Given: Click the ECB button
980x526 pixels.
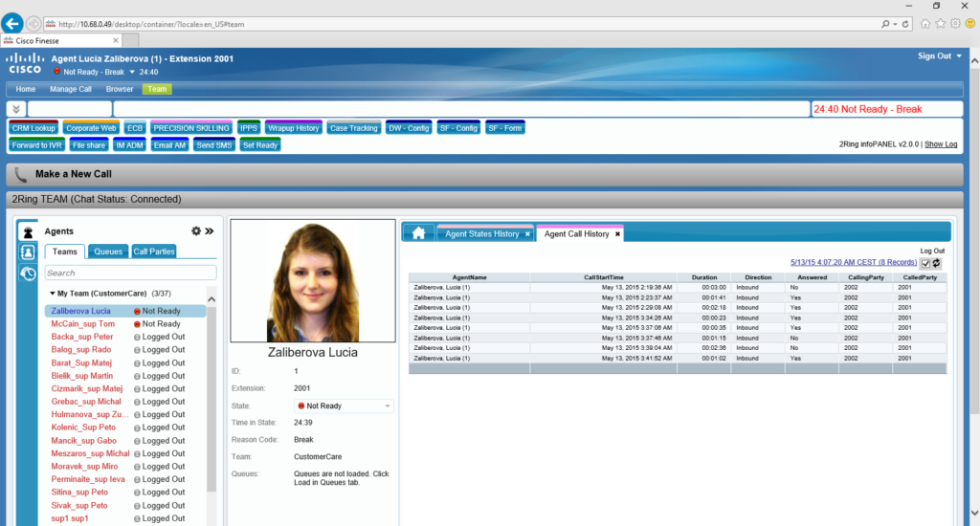Looking at the screenshot, I should [x=135, y=128].
